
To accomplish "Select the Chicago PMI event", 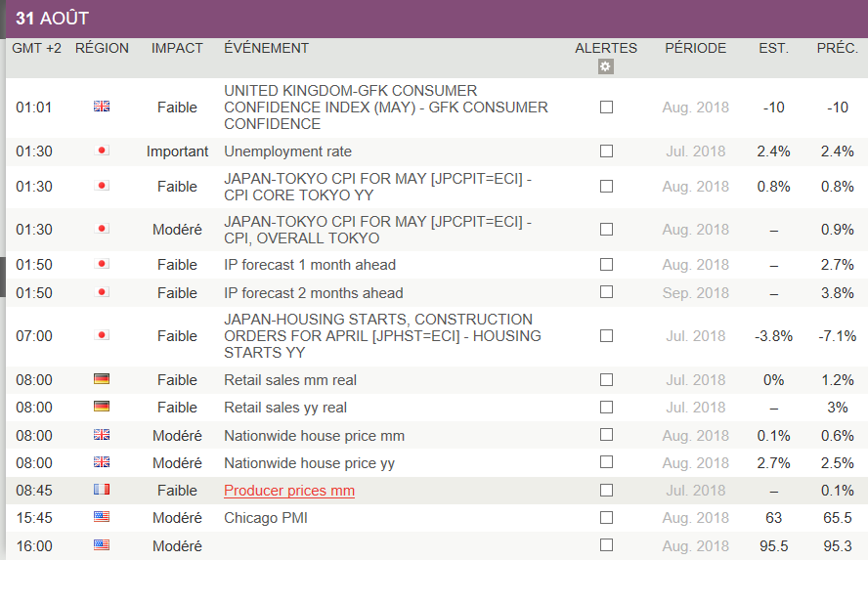I will point(266,518).
